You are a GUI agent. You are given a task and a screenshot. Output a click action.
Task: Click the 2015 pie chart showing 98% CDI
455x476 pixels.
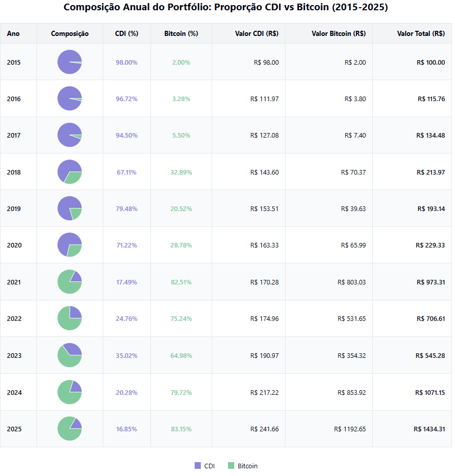point(69,62)
